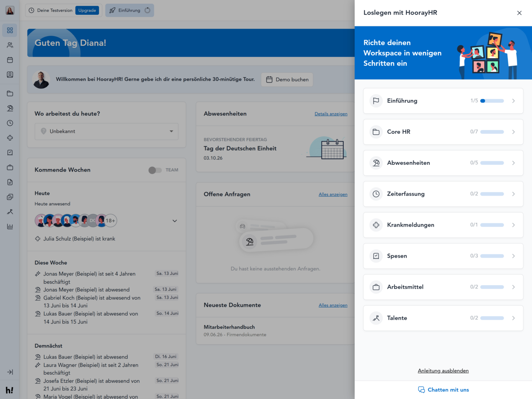This screenshot has width=532, height=399.
Task: Expand the Einführung section chevron
Action: 514,101
